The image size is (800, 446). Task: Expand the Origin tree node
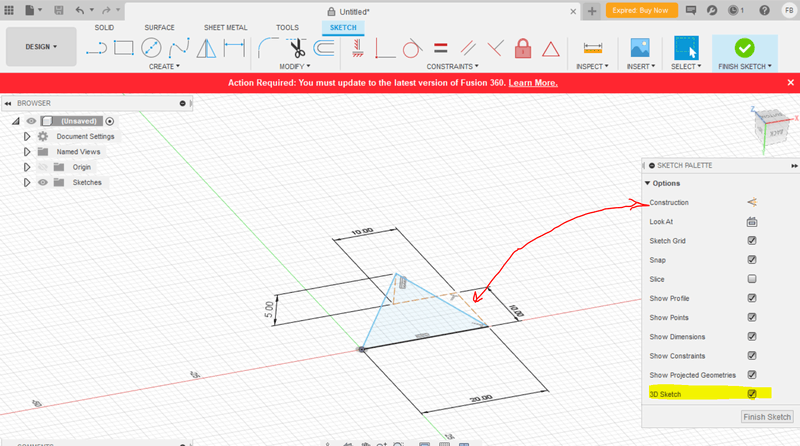pos(27,167)
